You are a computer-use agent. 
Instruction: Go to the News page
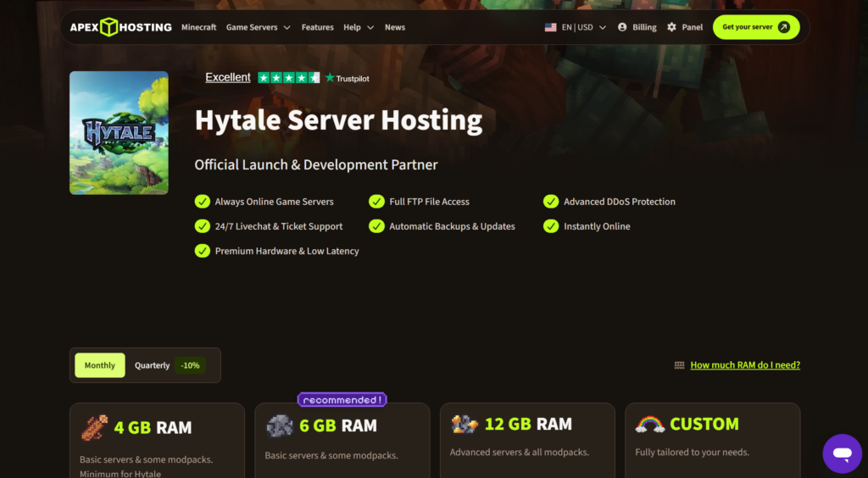coord(395,27)
